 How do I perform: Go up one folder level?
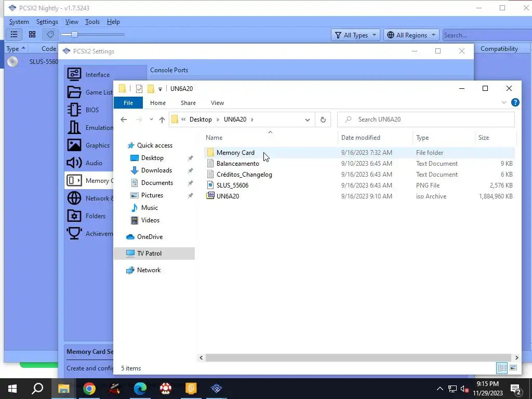[162, 119]
